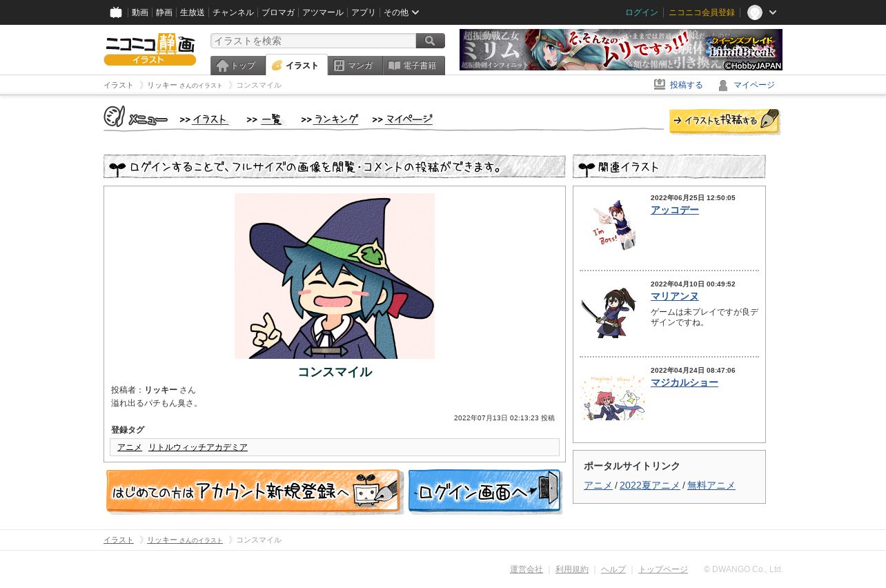This screenshot has height=588, width=886.
Task: Open アツマール in top bar
Action: click(x=323, y=12)
